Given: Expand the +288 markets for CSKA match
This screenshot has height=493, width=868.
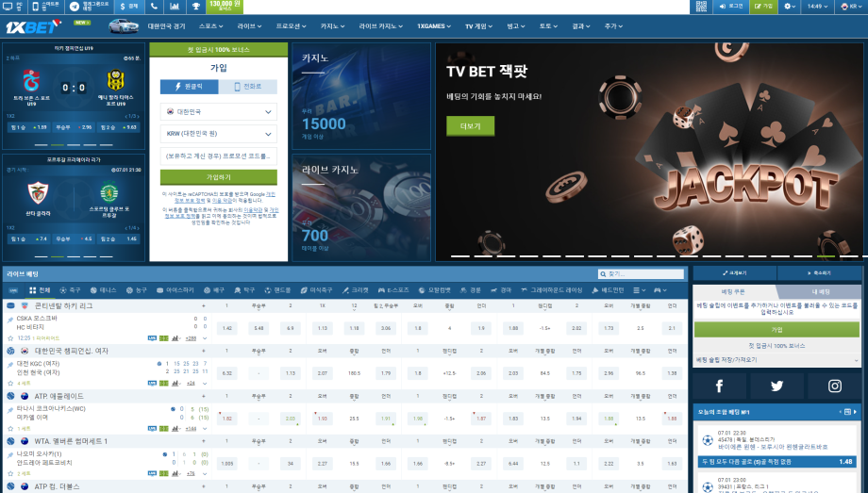Looking at the screenshot, I should (x=191, y=338).
